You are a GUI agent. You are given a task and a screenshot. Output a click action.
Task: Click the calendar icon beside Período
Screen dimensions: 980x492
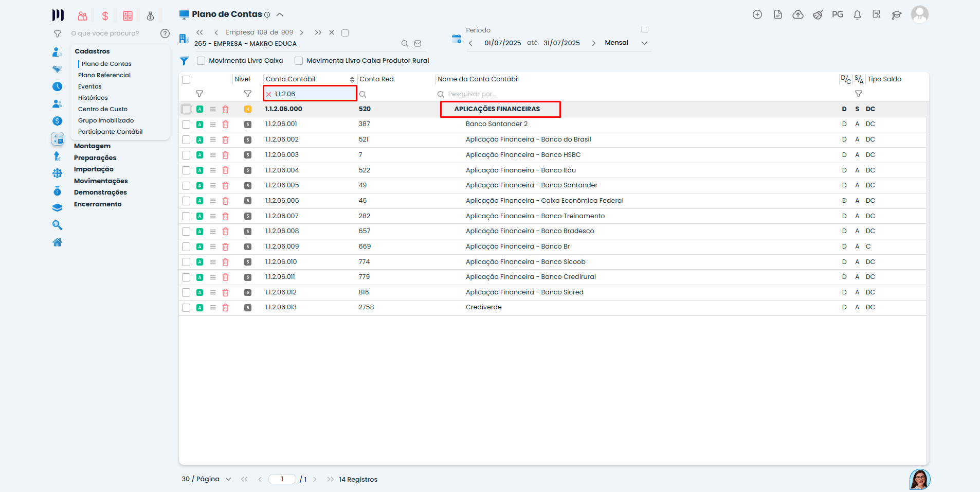(x=456, y=39)
